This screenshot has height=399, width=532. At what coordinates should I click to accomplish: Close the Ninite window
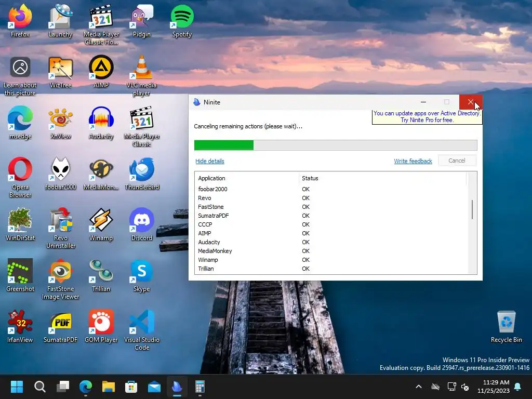pos(470,102)
